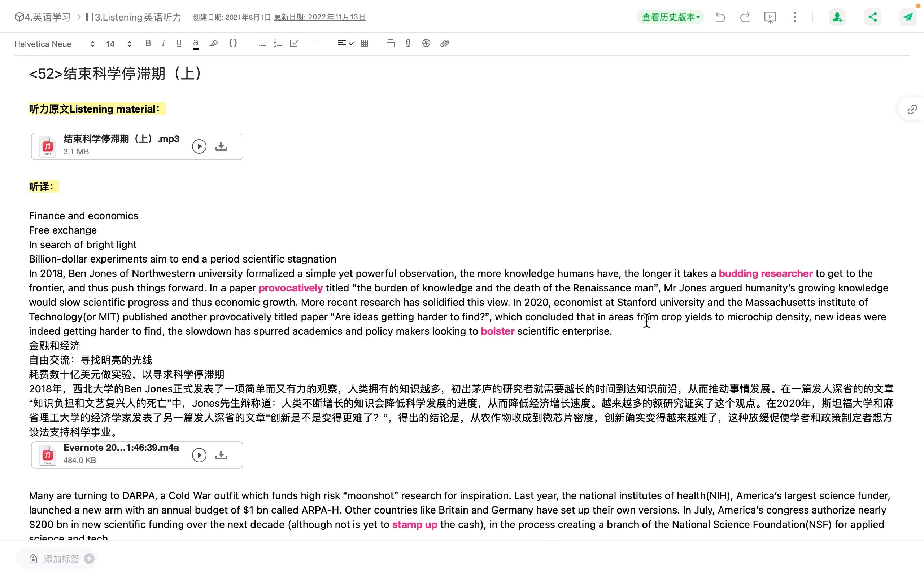Highlight text using the highlighter pen icon
924x577 pixels.
click(214, 44)
